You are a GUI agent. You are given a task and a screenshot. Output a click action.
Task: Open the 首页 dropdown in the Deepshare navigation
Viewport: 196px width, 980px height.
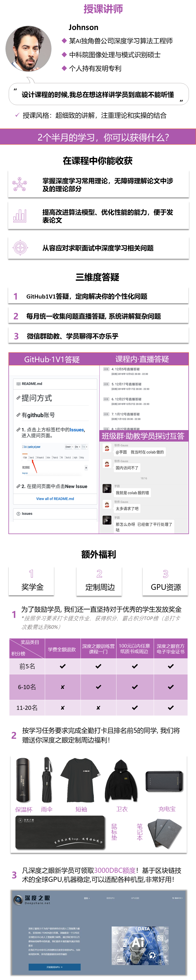(87, 898)
